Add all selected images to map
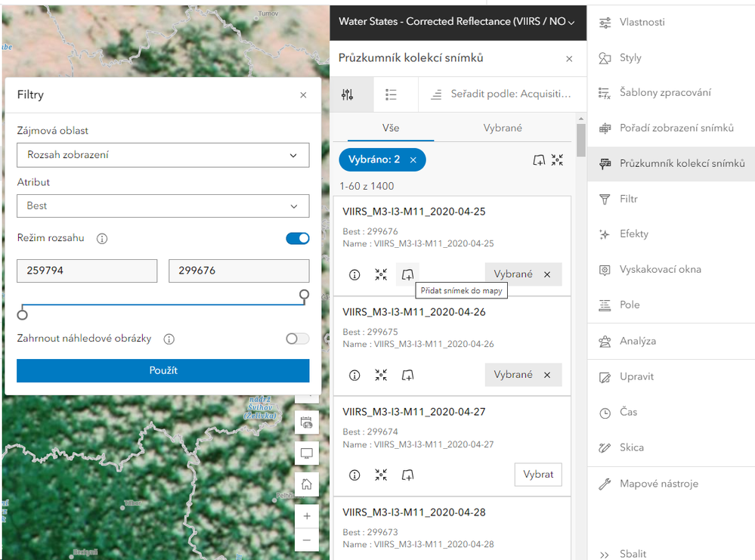The width and height of the screenshot is (755, 560). pyautogui.click(x=539, y=160)
